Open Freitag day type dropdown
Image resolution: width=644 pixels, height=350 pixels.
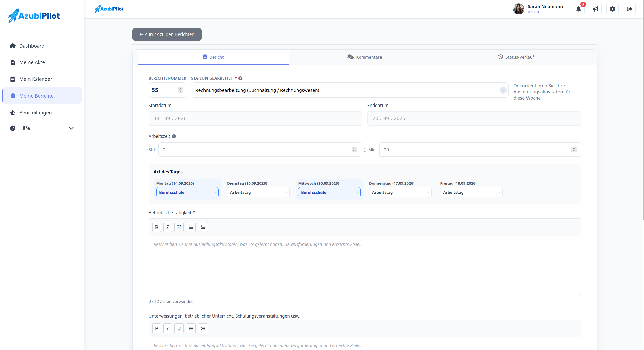point(471,192)
